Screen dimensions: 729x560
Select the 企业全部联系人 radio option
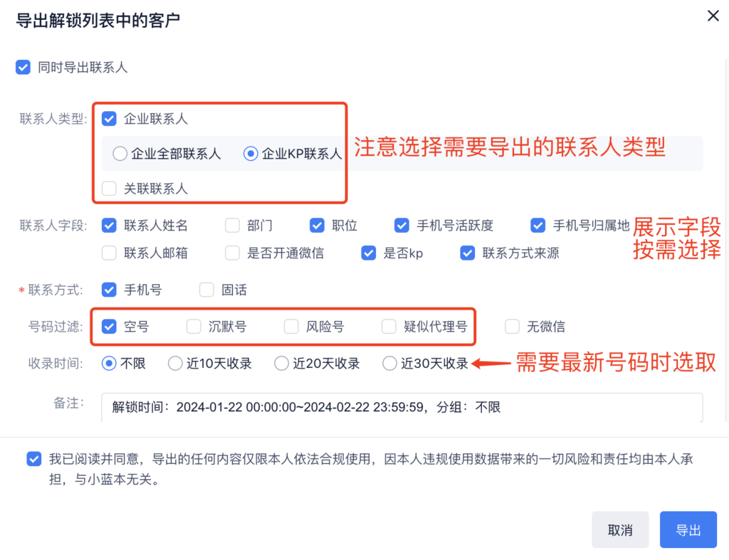[120, 154]
